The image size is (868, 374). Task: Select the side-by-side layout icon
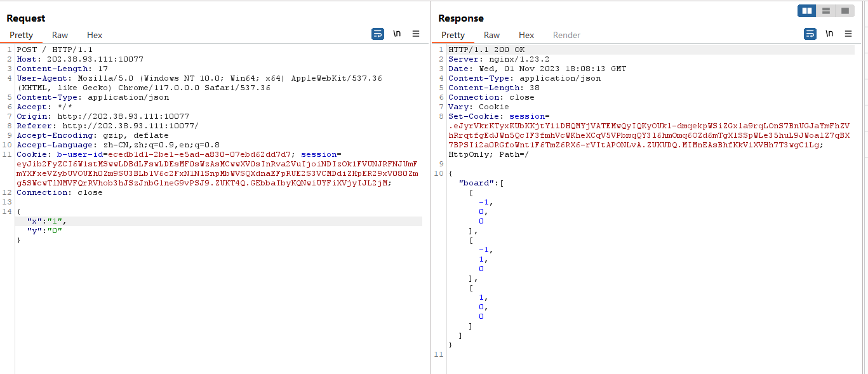(807, 11)
